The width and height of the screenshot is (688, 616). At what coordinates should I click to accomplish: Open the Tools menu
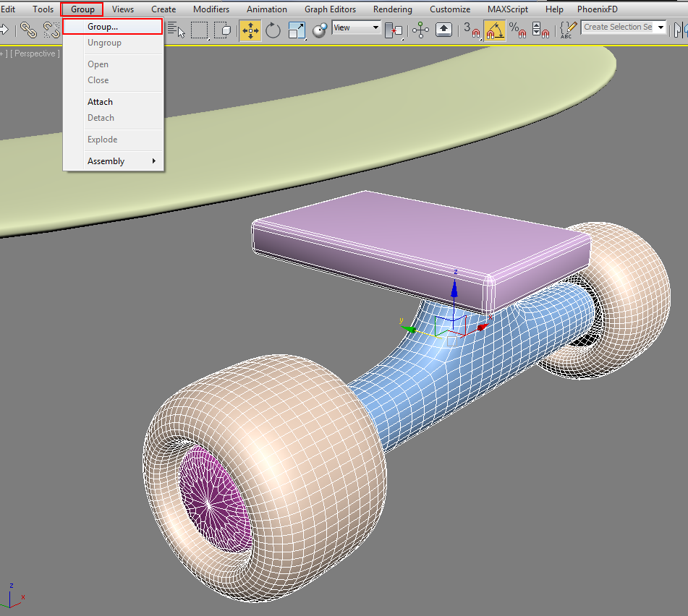tap(43, 9)
